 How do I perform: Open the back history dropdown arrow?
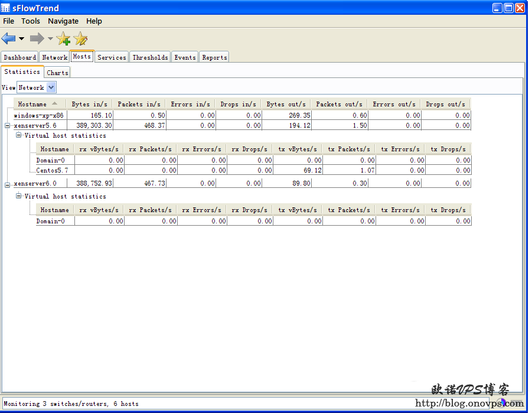point(22,39)
